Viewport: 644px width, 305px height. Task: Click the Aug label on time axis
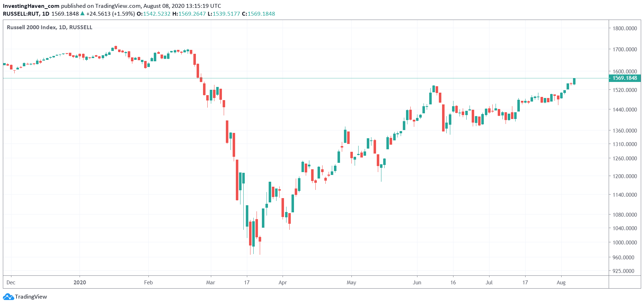coord(561,283)
